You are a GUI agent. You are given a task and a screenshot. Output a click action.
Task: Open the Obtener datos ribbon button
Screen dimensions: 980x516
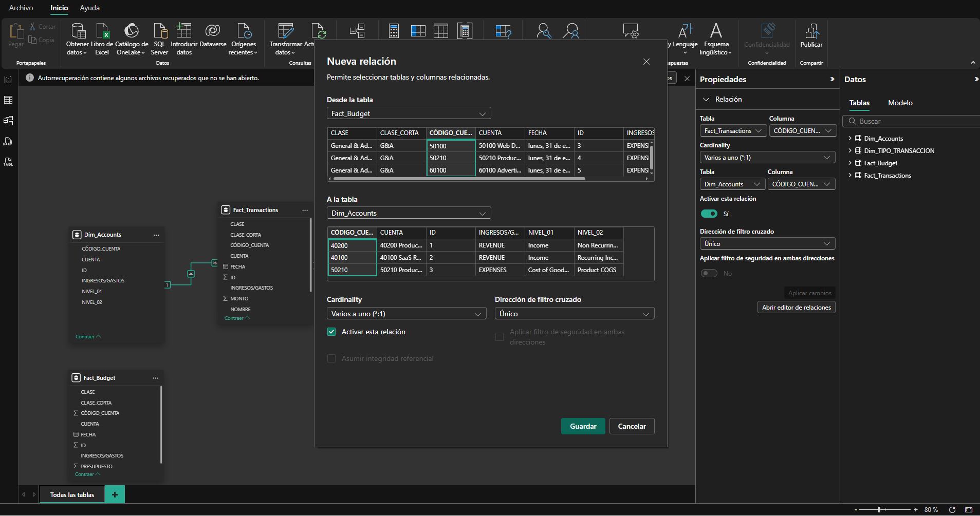tap(77, 39)
